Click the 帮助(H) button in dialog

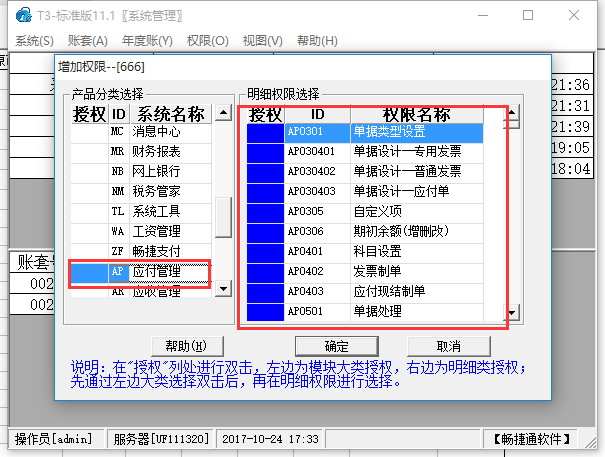click(187, 346)
